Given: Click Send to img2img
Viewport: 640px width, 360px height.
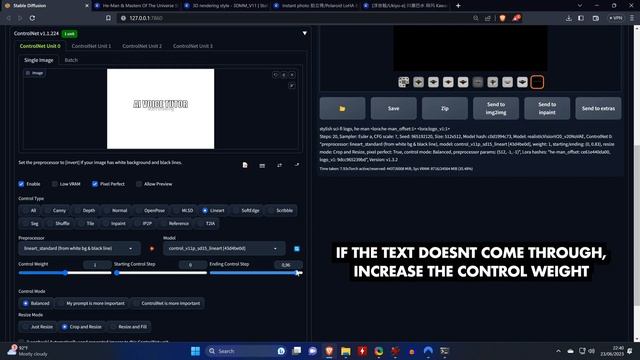Looking at the screenshot, I should click(x=496, y=109).
